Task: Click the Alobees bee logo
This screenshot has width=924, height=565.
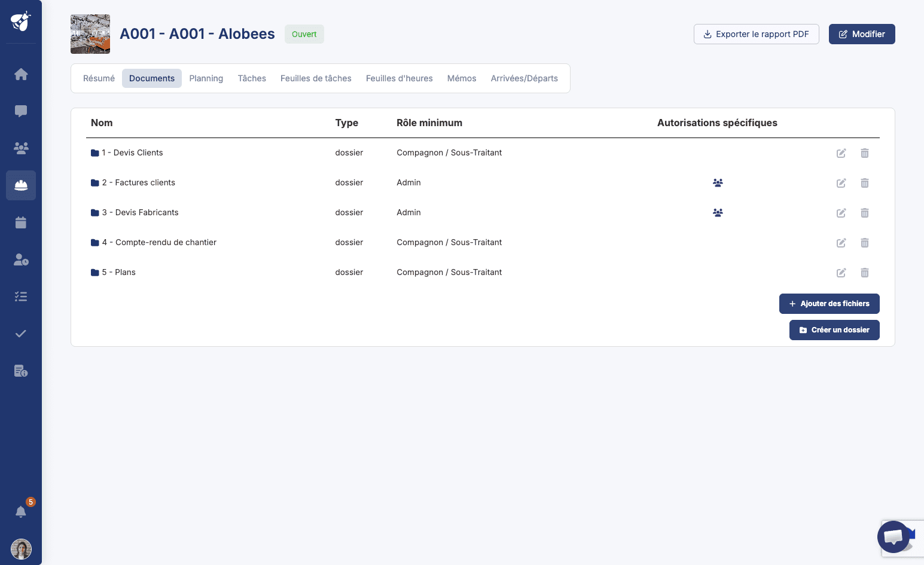Action: point(21,22)
